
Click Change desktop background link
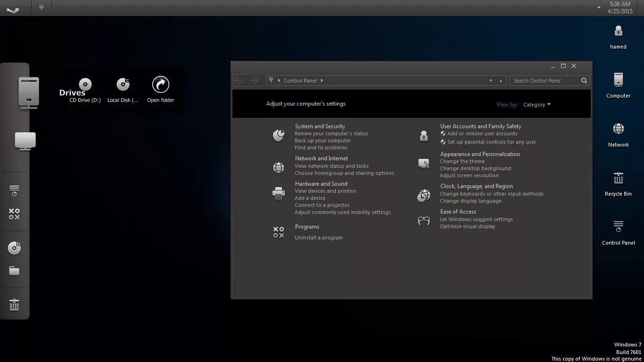[475, 168]
